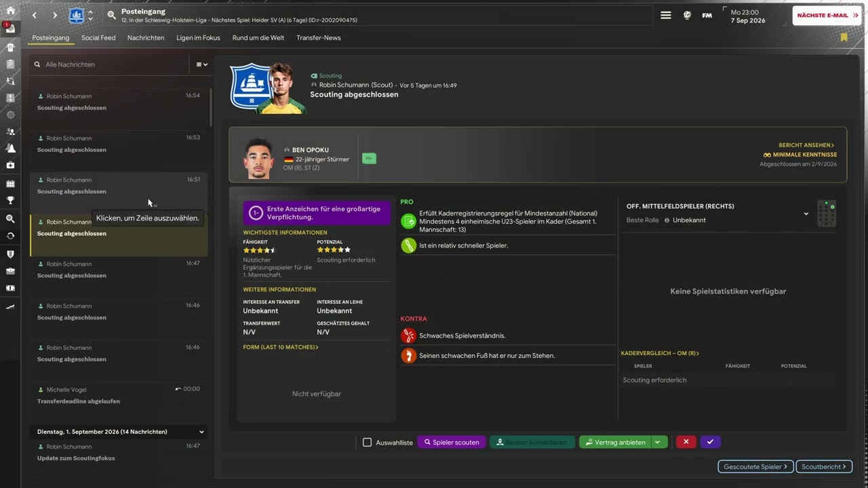The image size is (868, 488).
Task: Switch to the Nachrichten tab
Action: tap(146, 38)
